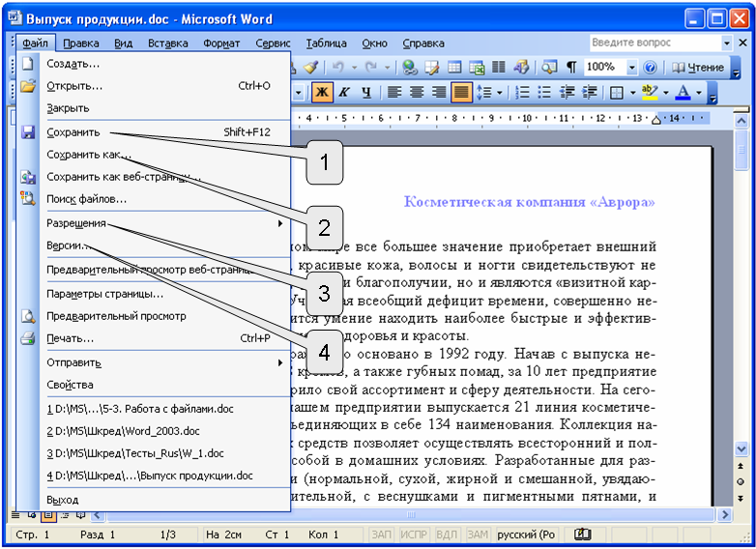Click the Undo arrow icon
This screenshot has width=756, height=549.
(x=339, y=68)
